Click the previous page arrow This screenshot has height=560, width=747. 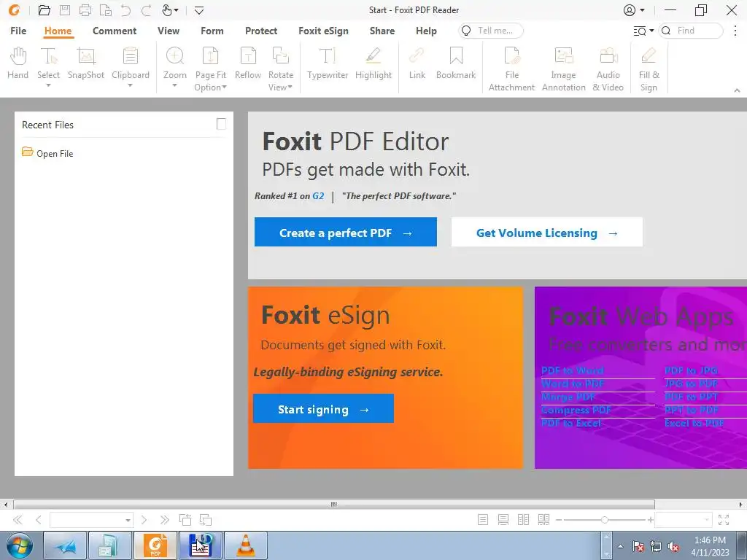coord(38,519)
